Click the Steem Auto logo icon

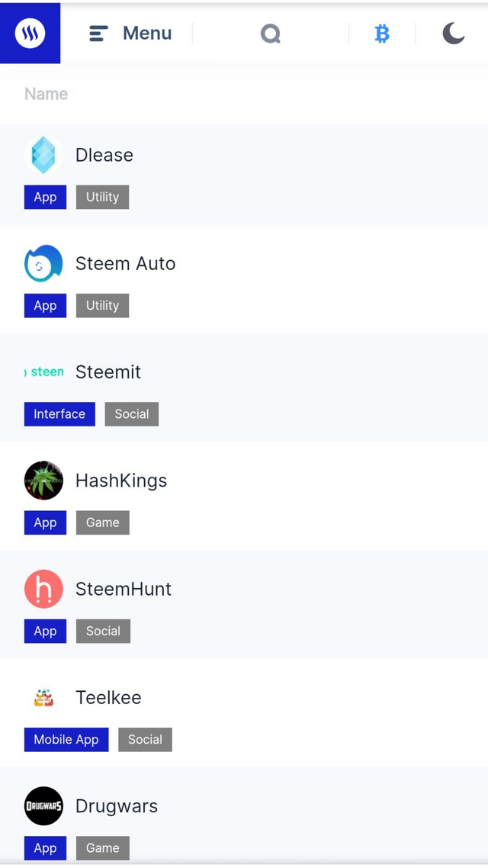pos(43,263)
